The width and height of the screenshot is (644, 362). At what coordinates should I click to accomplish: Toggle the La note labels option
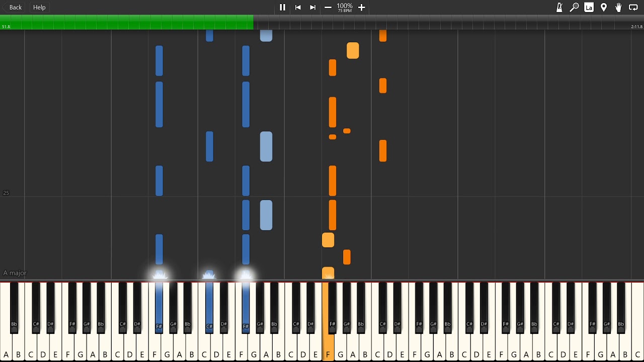coord(589,8)
